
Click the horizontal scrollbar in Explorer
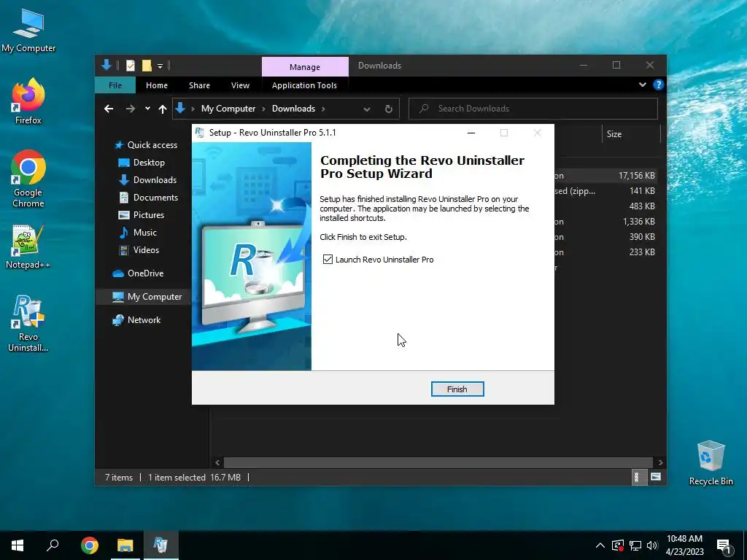point(438,462)
